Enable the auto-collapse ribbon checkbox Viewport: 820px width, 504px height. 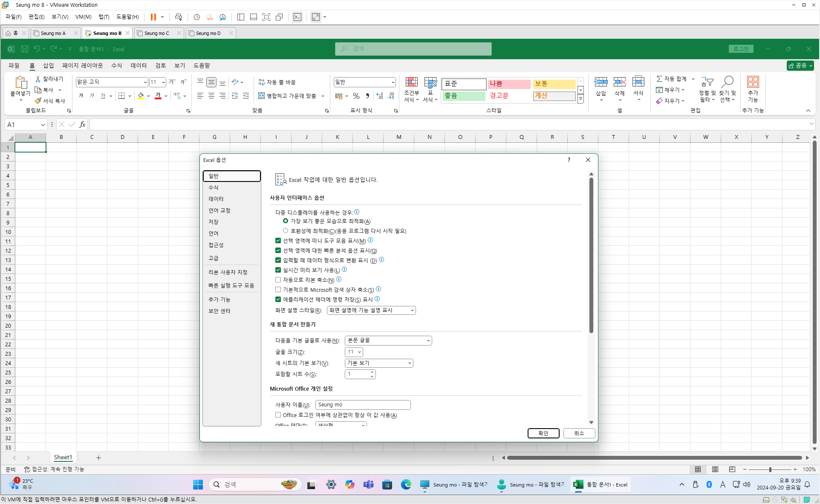point(278,280)
